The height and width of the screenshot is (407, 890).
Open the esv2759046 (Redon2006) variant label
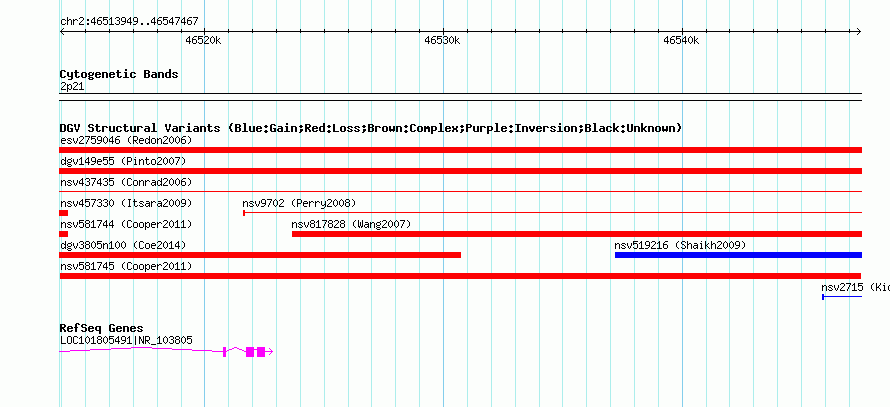[x=126, y=140]
